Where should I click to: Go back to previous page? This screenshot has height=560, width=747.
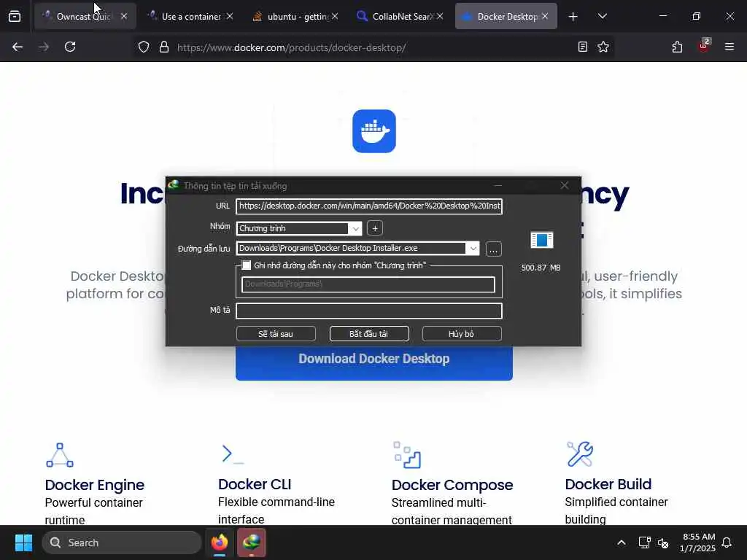pos(18,47)
